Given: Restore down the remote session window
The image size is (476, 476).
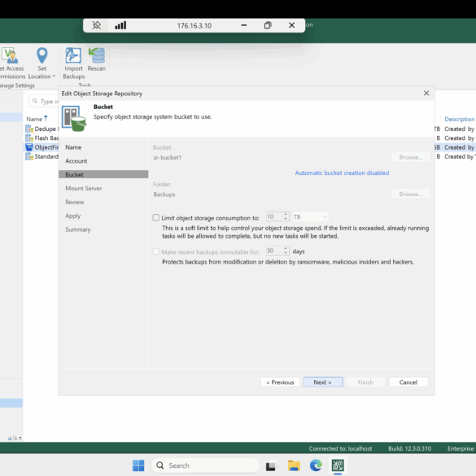Looking at the screenshot, I should [x=268, y=25].
